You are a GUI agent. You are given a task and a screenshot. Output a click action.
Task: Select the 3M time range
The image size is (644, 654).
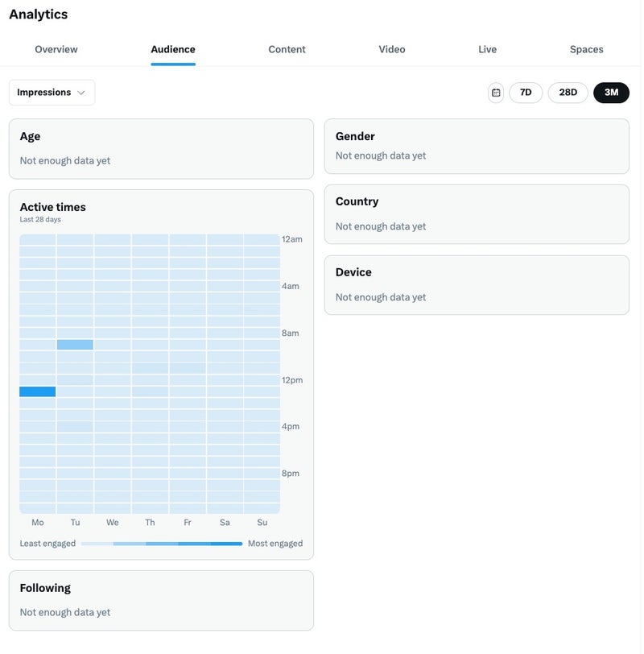pyautogui.click(x=611, y=93)
